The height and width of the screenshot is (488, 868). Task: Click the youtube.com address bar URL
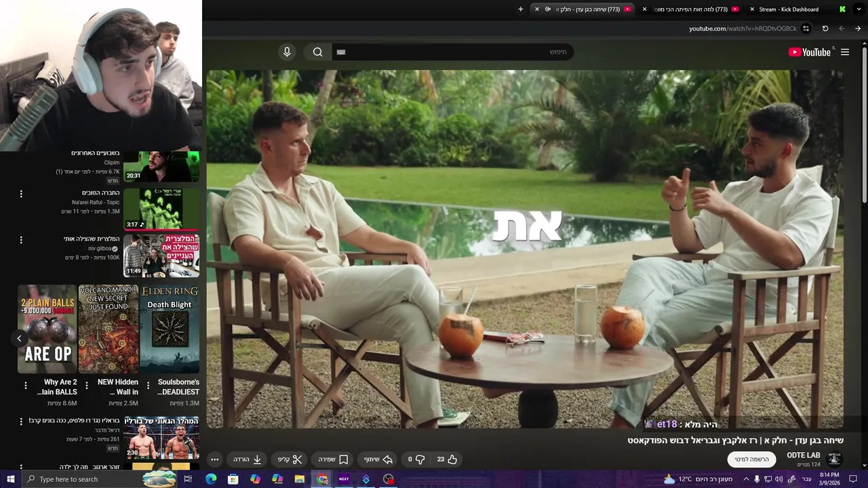(x=743, y=28)
